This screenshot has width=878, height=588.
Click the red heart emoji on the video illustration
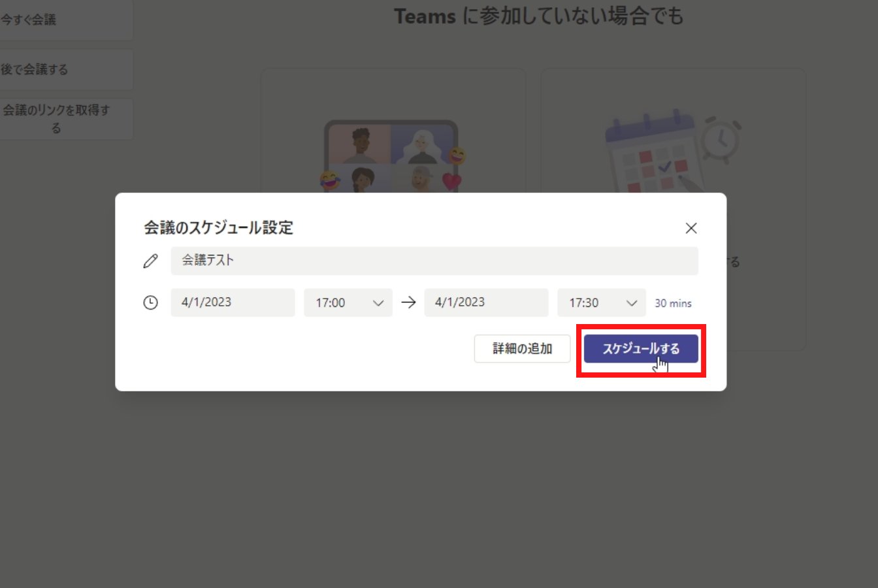[451, 181]
